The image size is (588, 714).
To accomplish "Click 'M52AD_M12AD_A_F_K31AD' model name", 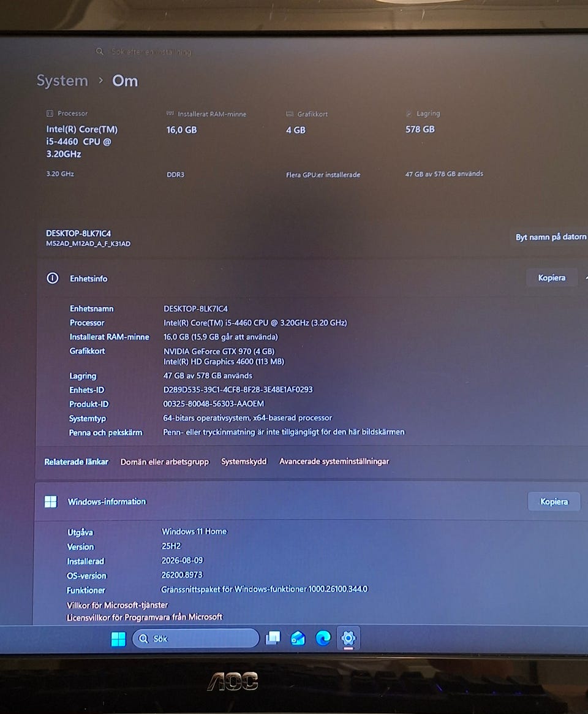I will [88, 243].
